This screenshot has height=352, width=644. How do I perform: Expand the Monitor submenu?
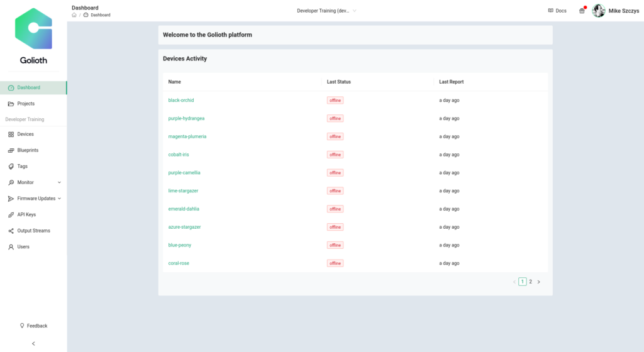click(59, 183)
